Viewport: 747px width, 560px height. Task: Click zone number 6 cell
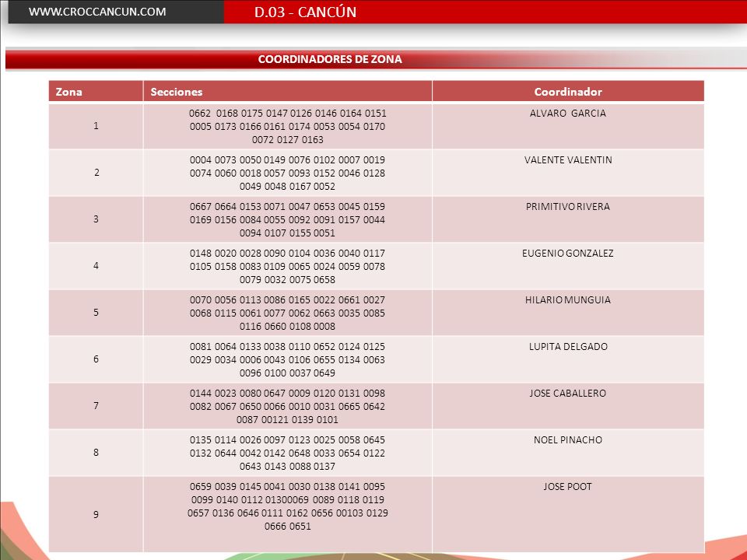click(96, 359)
